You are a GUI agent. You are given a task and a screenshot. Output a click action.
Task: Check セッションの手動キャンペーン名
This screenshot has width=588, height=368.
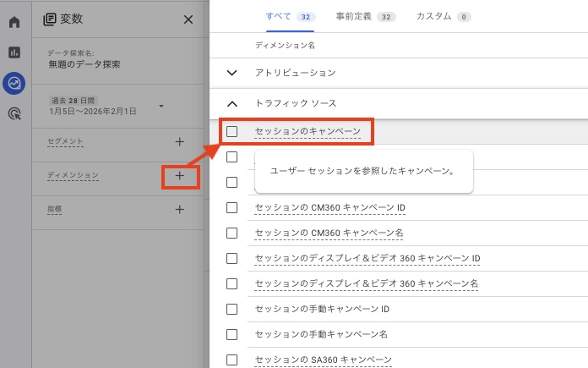tap(231, 334)
